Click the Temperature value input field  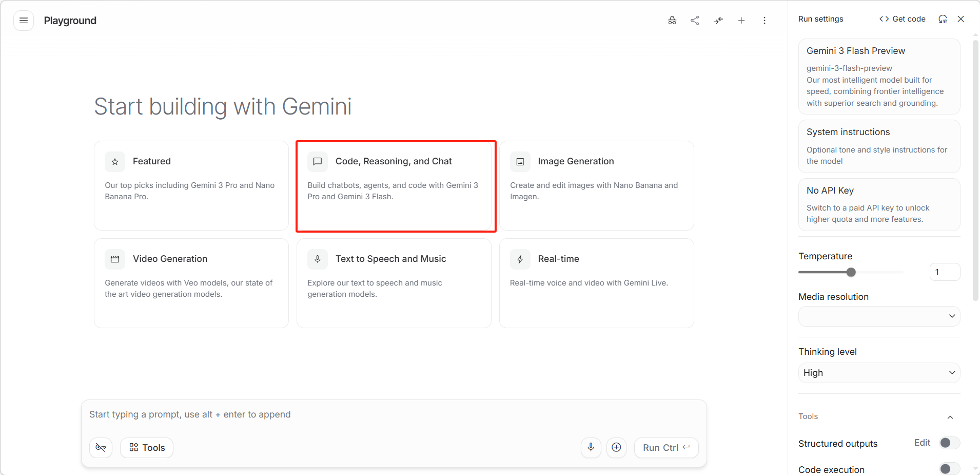(945, 272)
